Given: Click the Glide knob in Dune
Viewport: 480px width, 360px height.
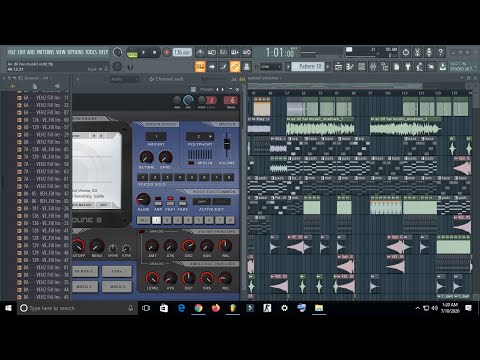Looking at the screenshot, I should (x=143, y=200).
